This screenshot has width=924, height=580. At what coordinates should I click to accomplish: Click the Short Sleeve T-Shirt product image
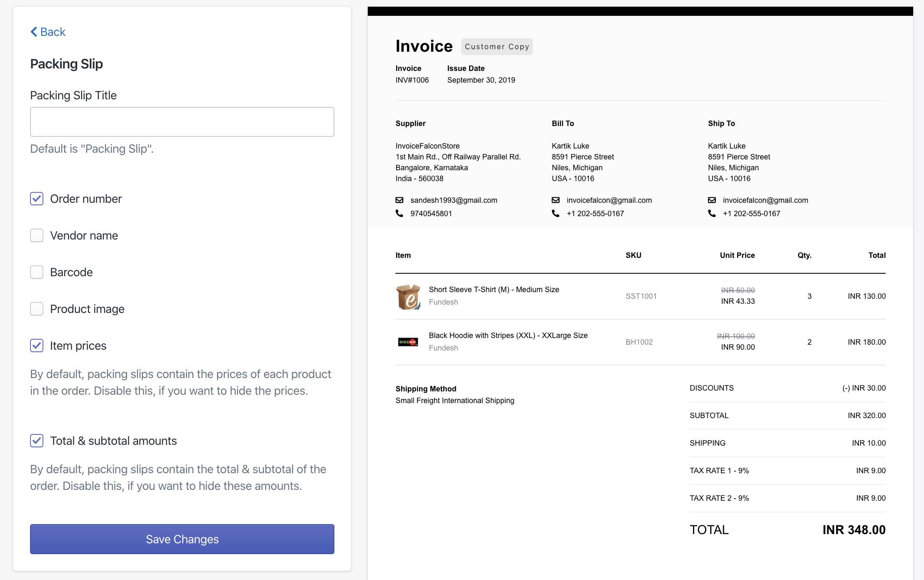pyautogui.click(x=408, y=297)
